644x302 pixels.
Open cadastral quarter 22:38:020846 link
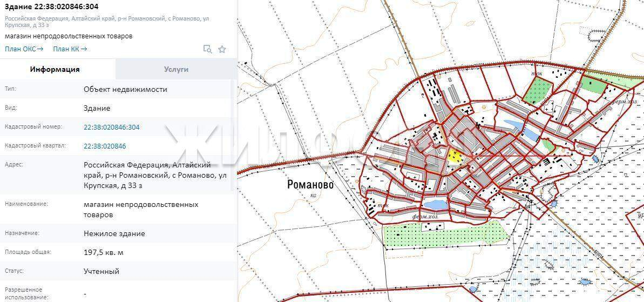(105, 146)
